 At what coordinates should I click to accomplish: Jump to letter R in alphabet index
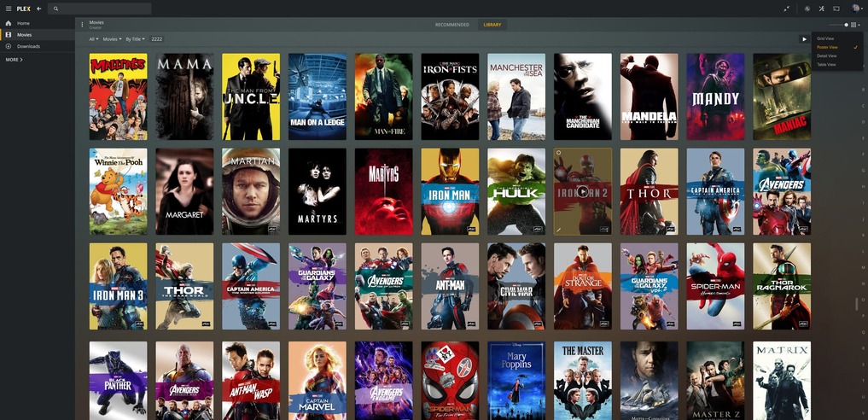pos(863,348)
